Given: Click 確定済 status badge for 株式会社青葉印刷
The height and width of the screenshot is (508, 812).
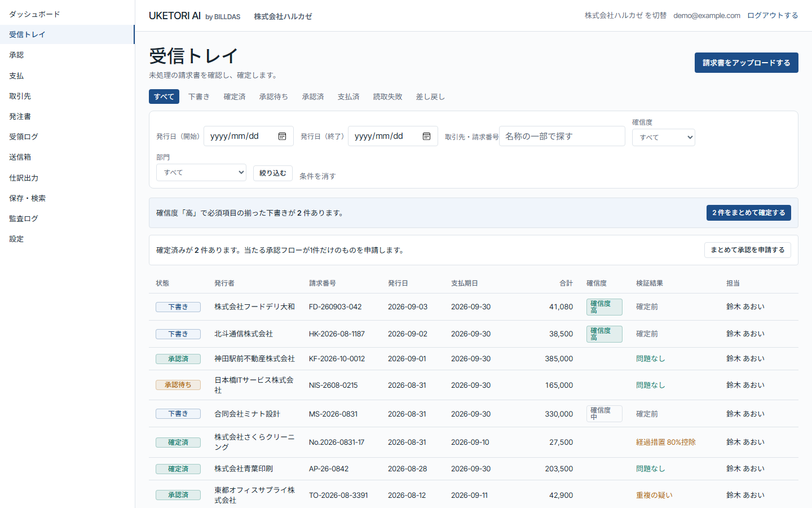Looking at the screenshot, I should [x=178, y=469].
